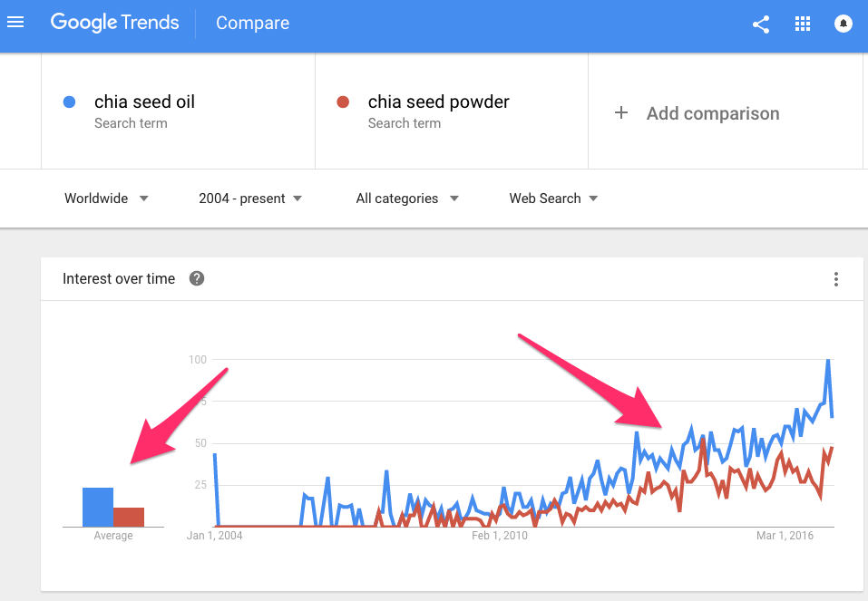Open the three-dot chart options menu
The image size is (868, 601).
point(836,279)
